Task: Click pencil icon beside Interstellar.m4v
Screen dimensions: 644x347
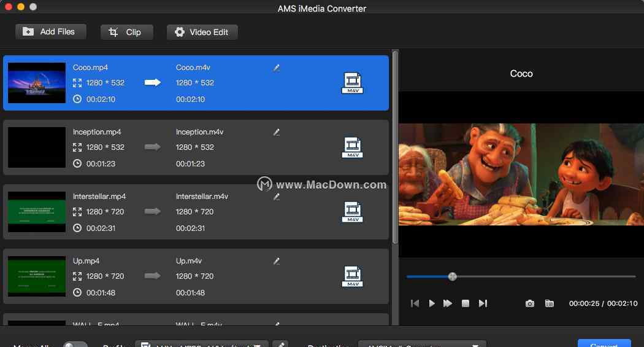Action: click(x=277, y=197)
